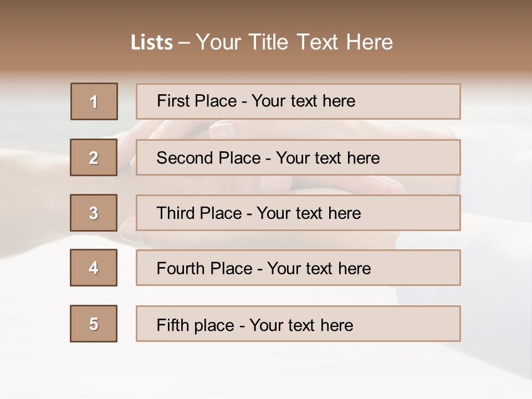Image resolution: width=532 pixels, height=399 pixels.
Task: Select the number 2 square
Action: tap(94, 157)
